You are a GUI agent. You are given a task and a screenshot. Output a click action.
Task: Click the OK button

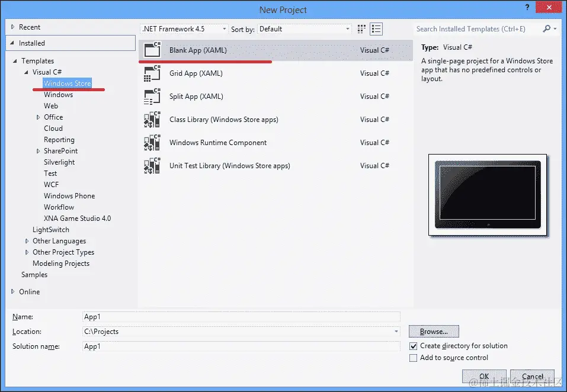coord(484,376)
